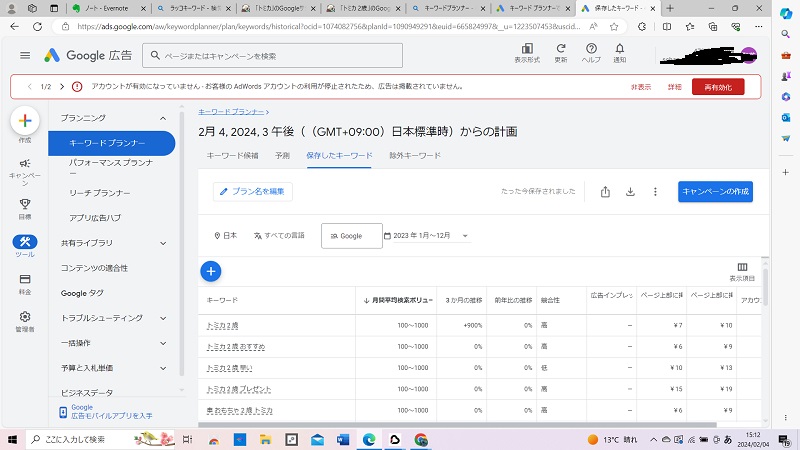Image resolution: width=800 pixels, height=450 pixels.
Task: Expand 一括操作 section
Action: [163, 343]
